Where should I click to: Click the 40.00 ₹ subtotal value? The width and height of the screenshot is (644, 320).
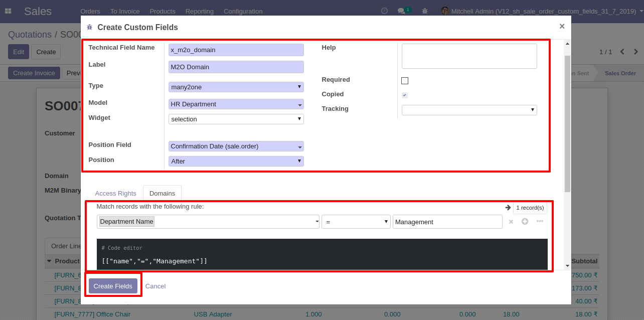click(x=586, y=301)
